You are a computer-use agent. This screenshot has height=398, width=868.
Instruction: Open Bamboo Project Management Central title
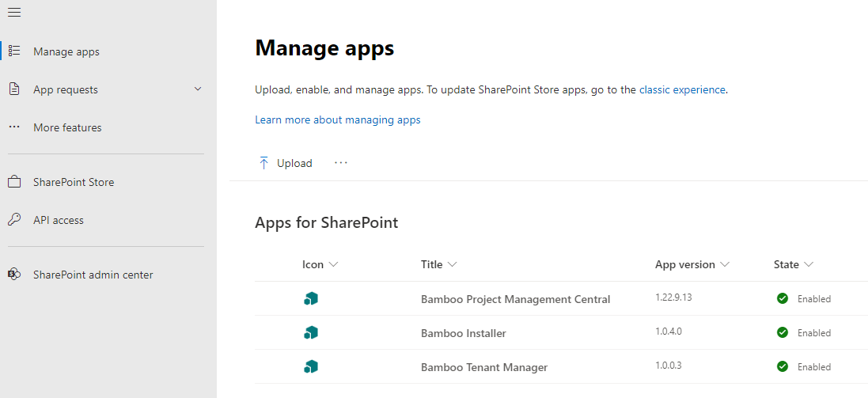coord(515,299)
